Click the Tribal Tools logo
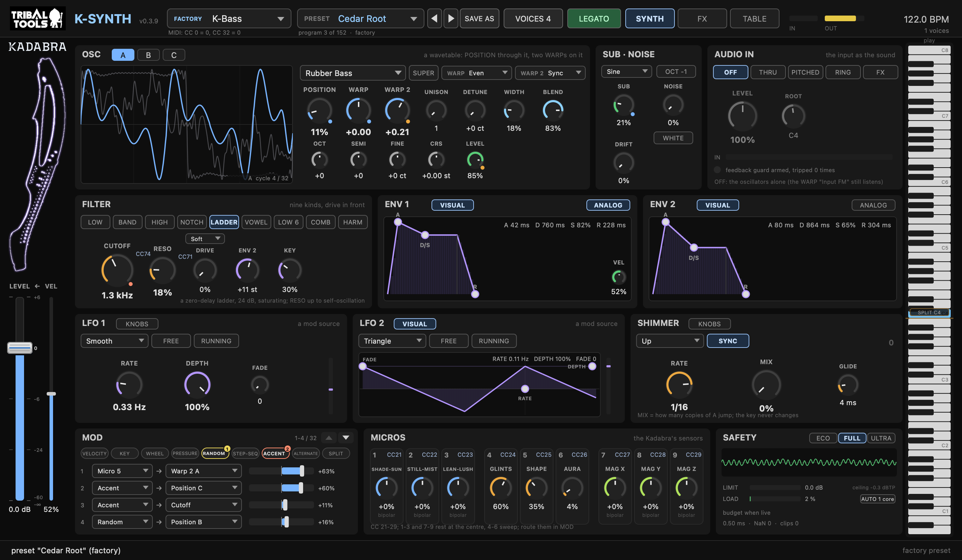 37,18
